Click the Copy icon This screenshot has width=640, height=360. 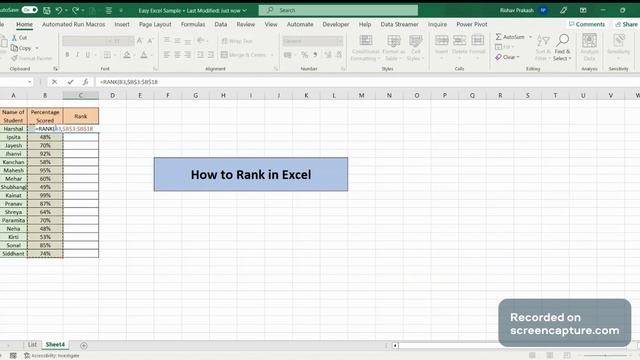tap(14, 48)
